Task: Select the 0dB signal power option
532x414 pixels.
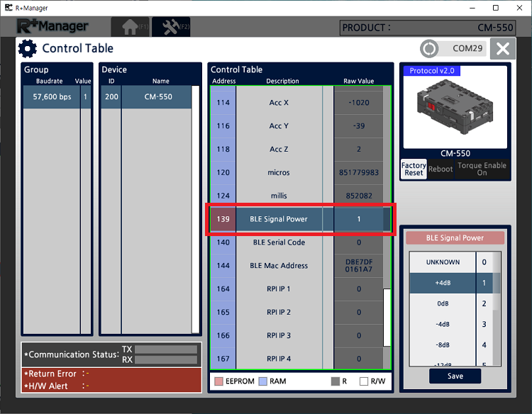Action: tap(443, 303)
